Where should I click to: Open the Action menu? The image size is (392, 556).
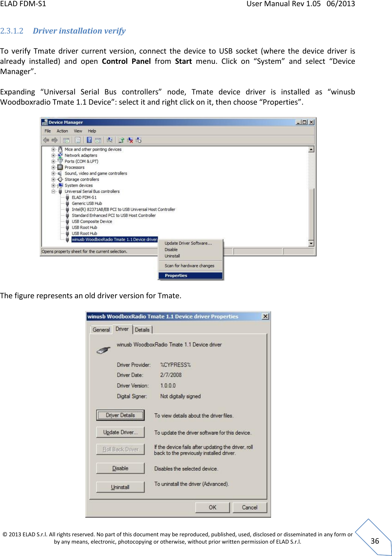(62, 131)
